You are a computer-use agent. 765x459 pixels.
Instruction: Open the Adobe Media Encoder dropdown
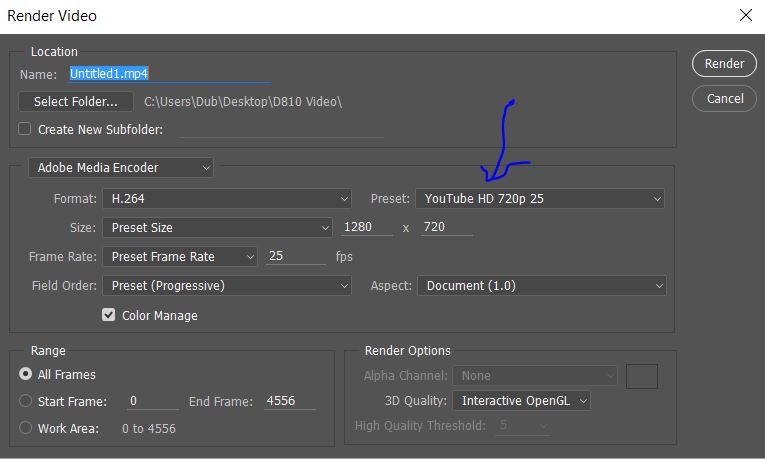pyautogui.click(x=121, y=167)
